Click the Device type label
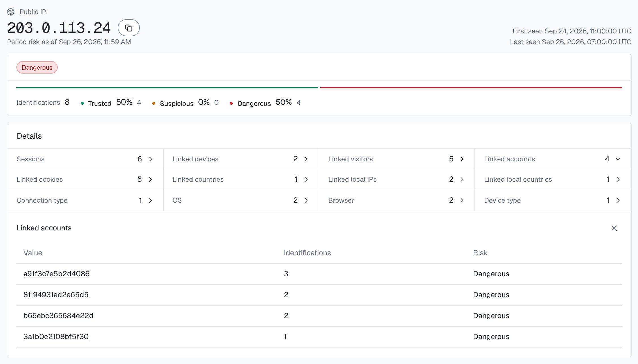638x364 pixels. (502, 200)
